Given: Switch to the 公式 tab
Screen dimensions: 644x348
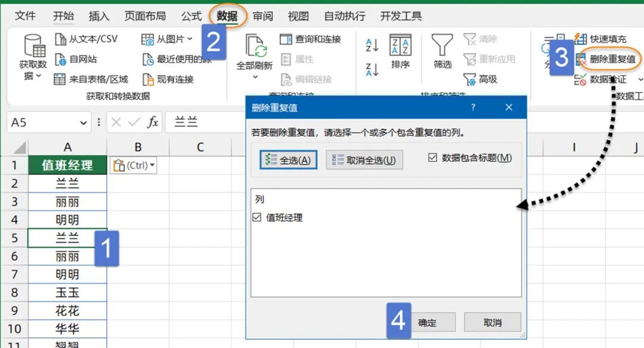Looking at the screenshot, I should pos(191,16).
